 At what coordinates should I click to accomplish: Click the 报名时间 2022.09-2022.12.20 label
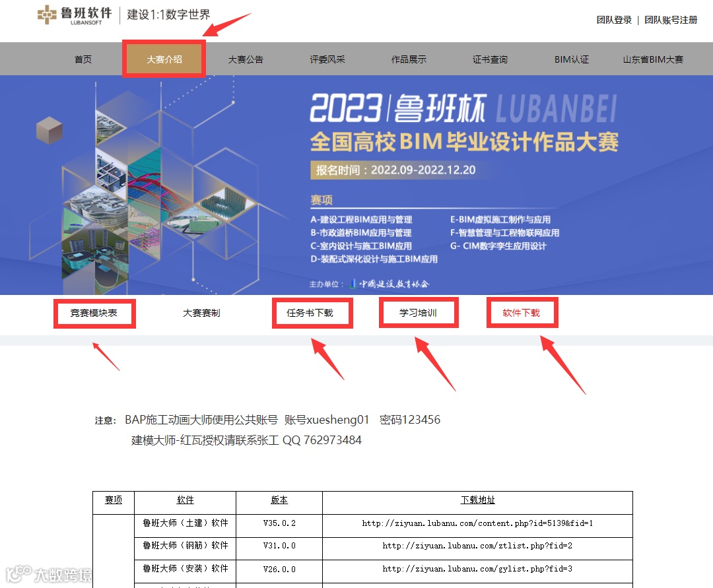[395, 170]
